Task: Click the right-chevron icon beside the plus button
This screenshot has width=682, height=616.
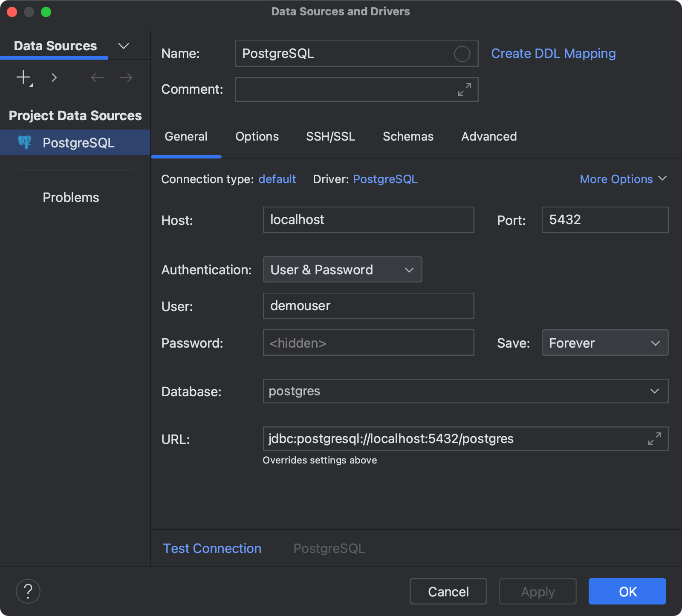Action: (x=54, y=78)
